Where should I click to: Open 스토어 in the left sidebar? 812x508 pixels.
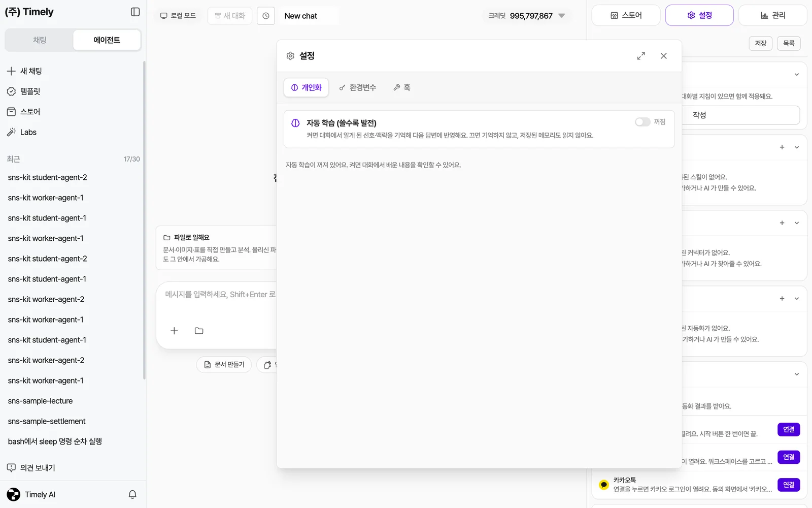pyautogui.click(x=30, y=112)
